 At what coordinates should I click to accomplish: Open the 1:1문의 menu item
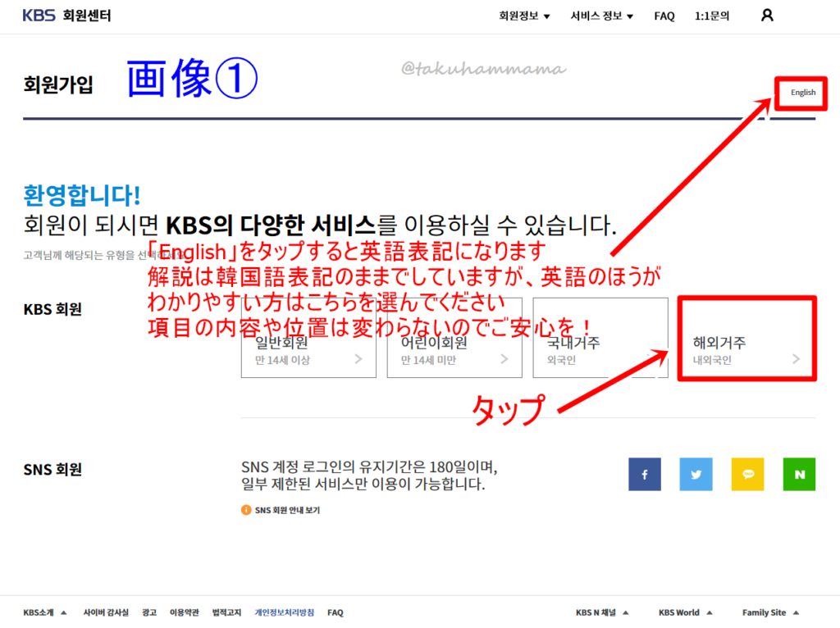pyautogui.click(x=711, y=16)
